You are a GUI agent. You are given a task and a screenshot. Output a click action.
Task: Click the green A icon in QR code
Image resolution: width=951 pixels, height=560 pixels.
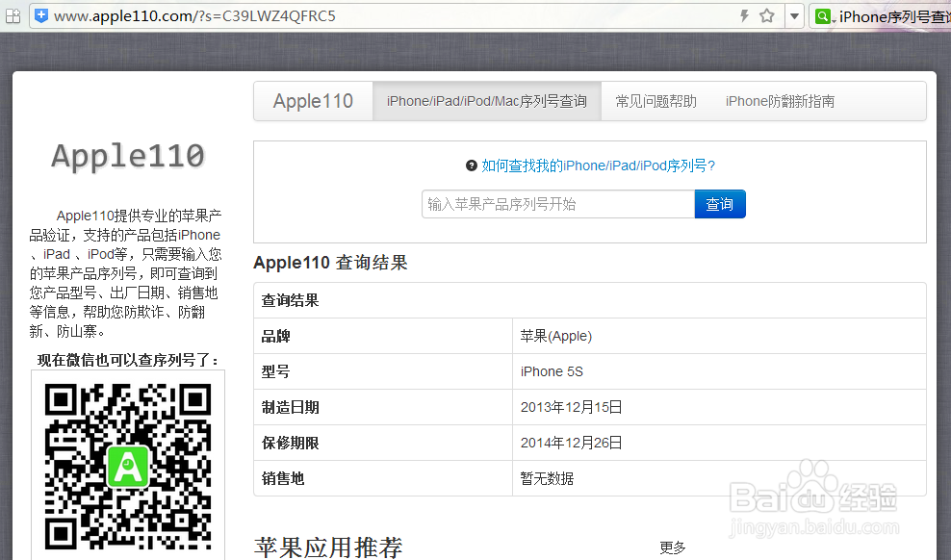pos(128,467)
